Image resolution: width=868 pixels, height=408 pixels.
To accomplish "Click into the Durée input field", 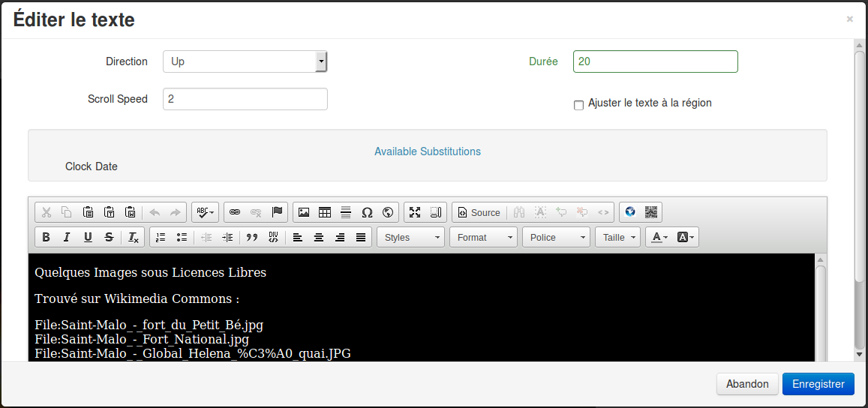I will click(x=655, y=61).
